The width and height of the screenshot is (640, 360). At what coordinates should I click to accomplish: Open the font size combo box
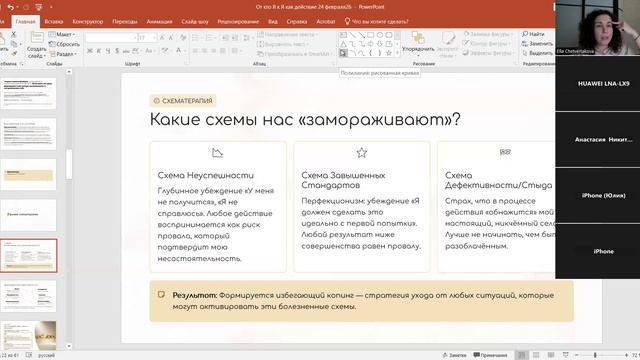[x=147, y=38]
